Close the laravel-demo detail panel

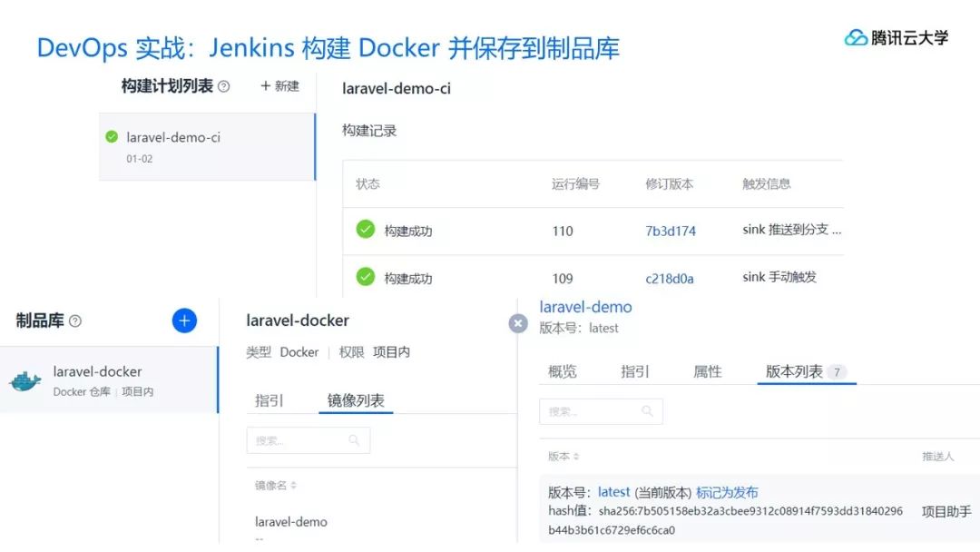518,323
